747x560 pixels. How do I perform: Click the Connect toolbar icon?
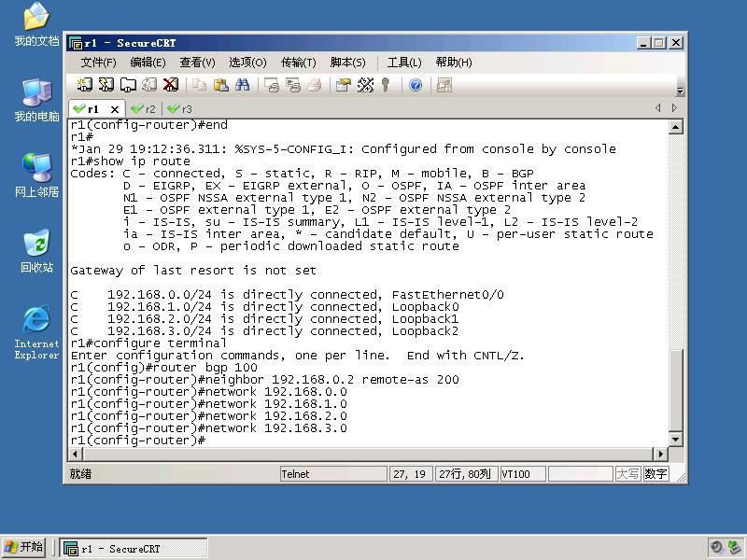84,85
